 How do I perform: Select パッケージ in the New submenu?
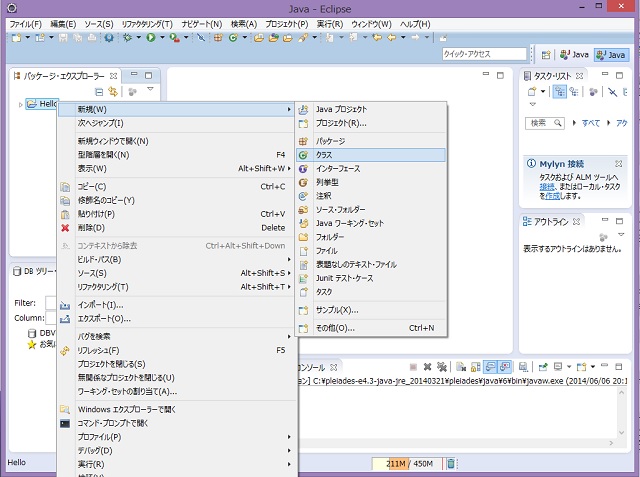pyautogui.click(x=371, y=141)
